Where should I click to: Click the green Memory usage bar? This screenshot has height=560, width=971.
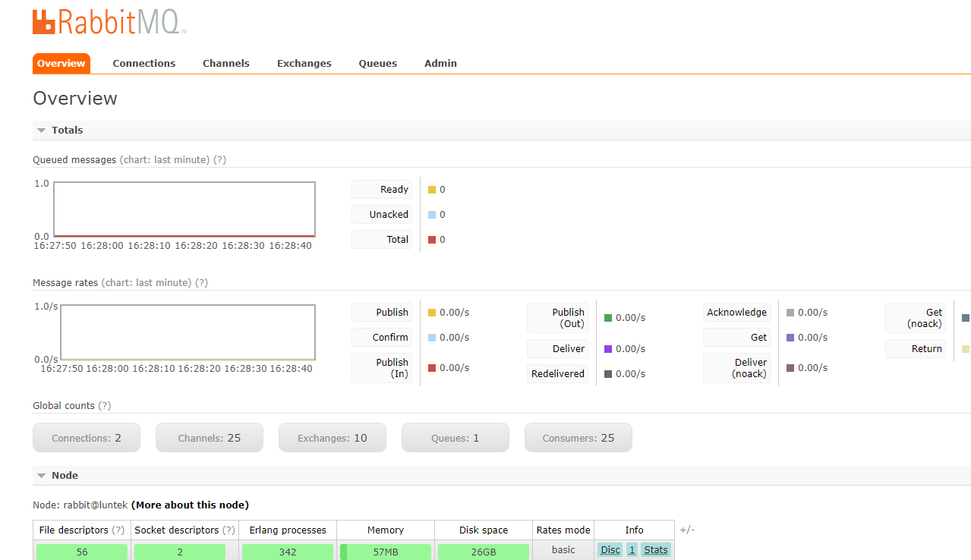[385, 552]
